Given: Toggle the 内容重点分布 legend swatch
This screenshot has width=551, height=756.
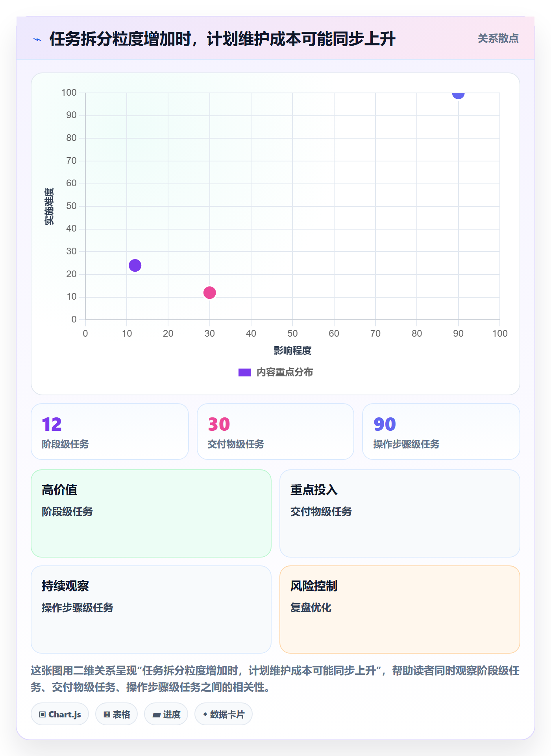Looking at the screenshot, I should (244, 372).
